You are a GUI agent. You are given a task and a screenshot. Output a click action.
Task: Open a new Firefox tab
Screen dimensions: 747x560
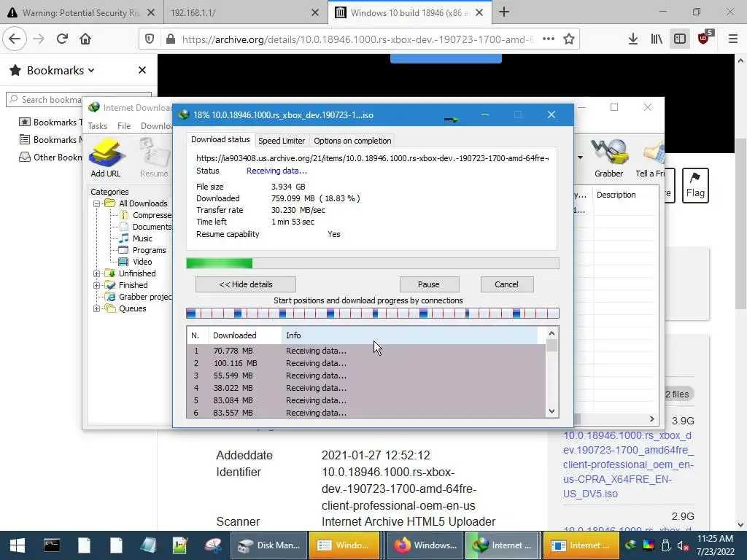coord(503,12)
